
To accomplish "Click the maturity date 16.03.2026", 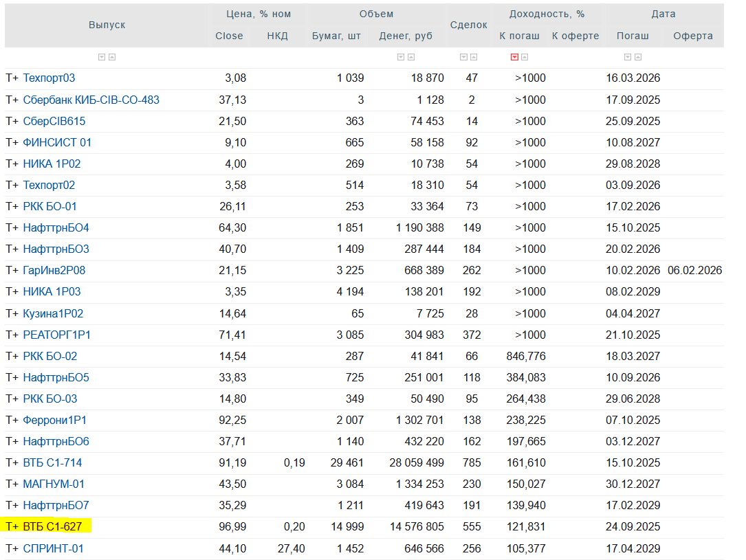I will [633, 78].
